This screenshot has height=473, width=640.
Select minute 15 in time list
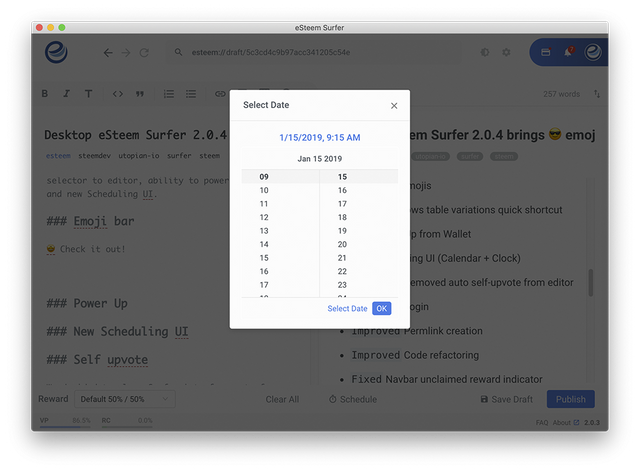[359, 177]
